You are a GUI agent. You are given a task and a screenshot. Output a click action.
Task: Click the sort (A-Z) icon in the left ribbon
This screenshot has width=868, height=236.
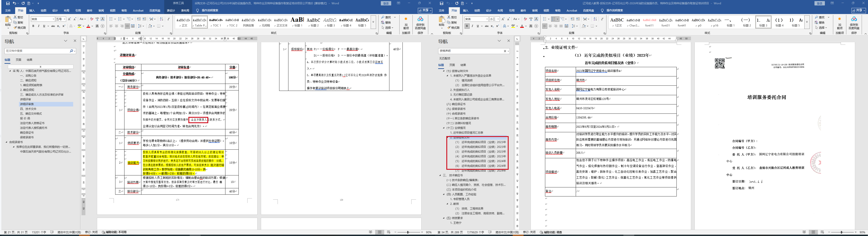161,19
